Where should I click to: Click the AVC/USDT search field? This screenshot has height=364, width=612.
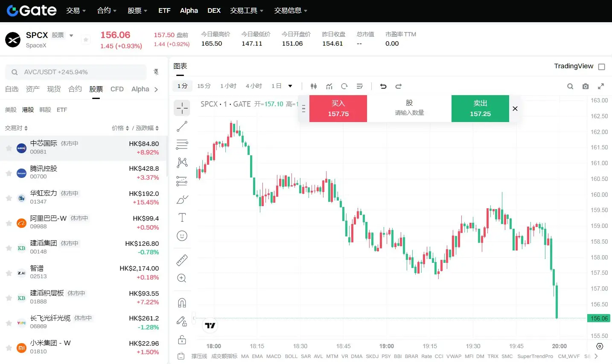(x=76, y=72)
